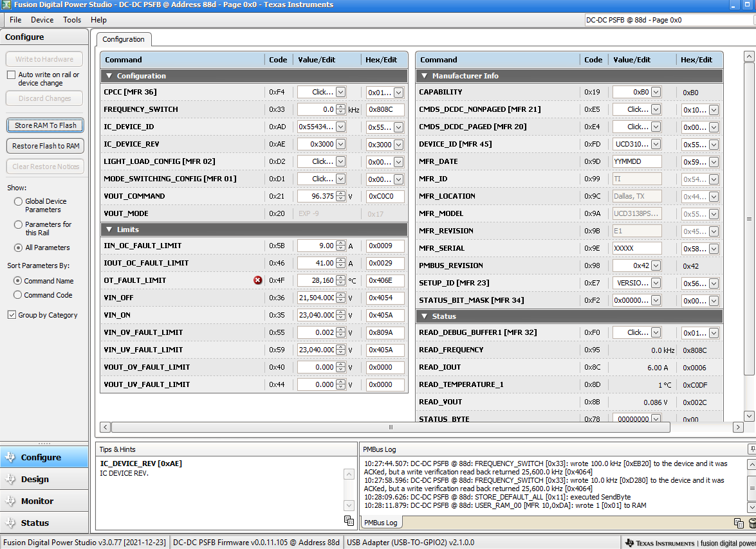Click PMBus Log scroll down arrow
This screenshot has width=756, height=549.
point(751,507)
